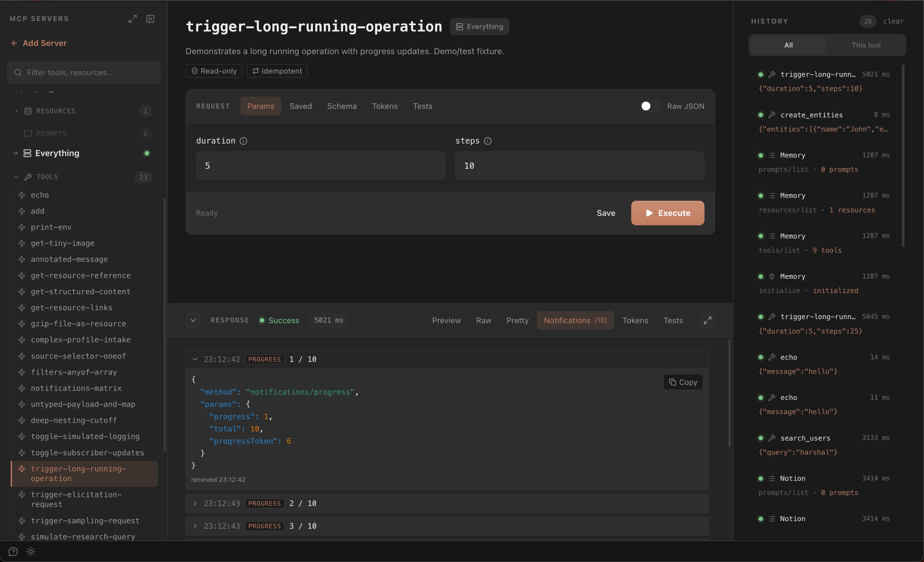Viewport: 924px width, 562px height.
Task: Switch response view to Raw
Action: point(484,320)
